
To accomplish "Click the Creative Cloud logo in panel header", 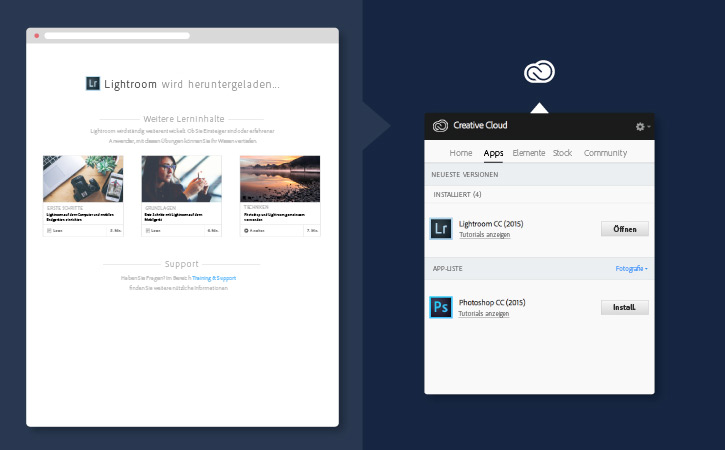I will [440, 125].
